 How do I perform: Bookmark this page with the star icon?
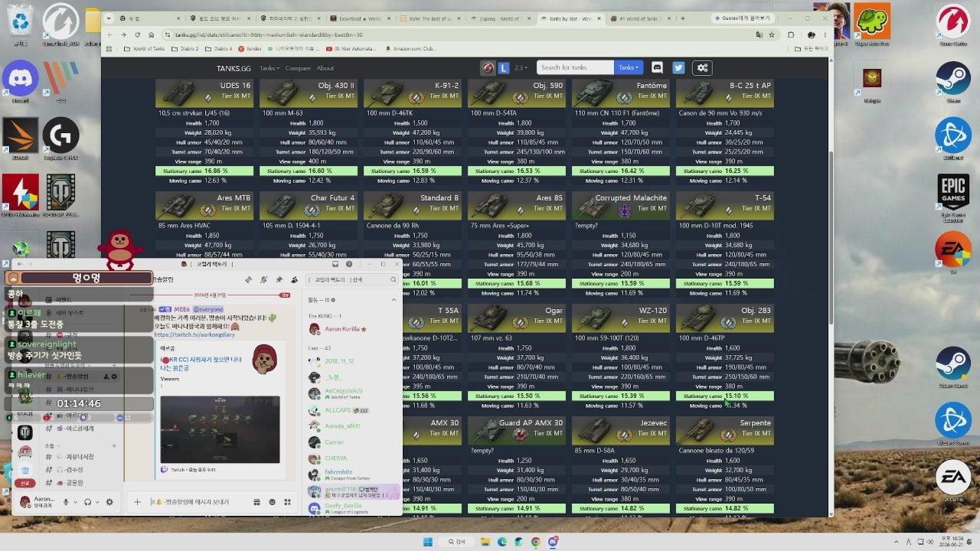771,34
